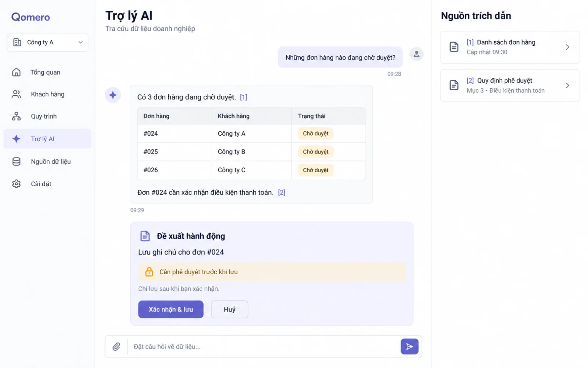Click Công ty C customer cell

pyautogui.click(x=251, y=170)
